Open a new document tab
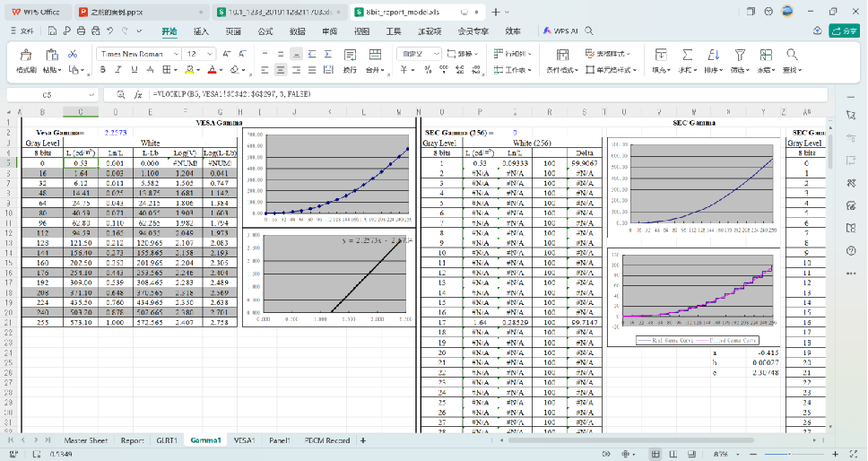868x461 pixels. [496, 12]
